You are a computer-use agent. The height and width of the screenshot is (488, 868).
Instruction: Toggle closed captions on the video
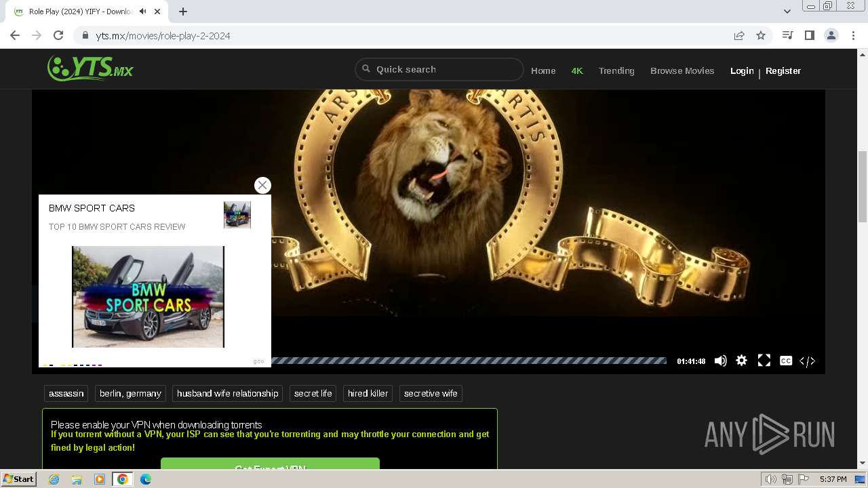coord(786,361)
